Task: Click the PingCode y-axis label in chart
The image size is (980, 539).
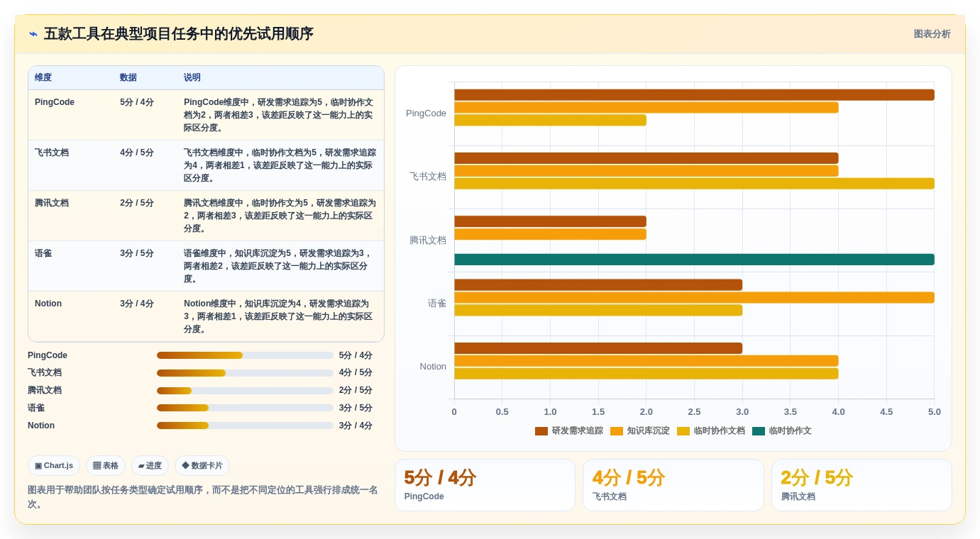Action: click(x=426, y=113)
